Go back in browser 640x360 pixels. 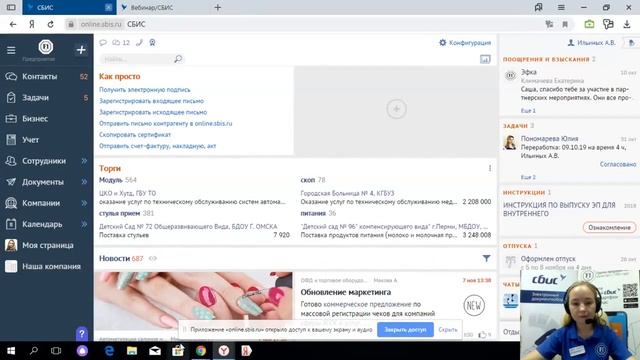pyautogui.click(x=13, y=24)
